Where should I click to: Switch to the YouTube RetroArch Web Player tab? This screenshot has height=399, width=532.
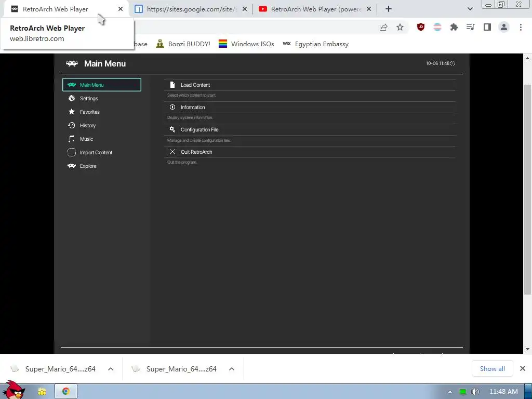click(x=315, y=9)
